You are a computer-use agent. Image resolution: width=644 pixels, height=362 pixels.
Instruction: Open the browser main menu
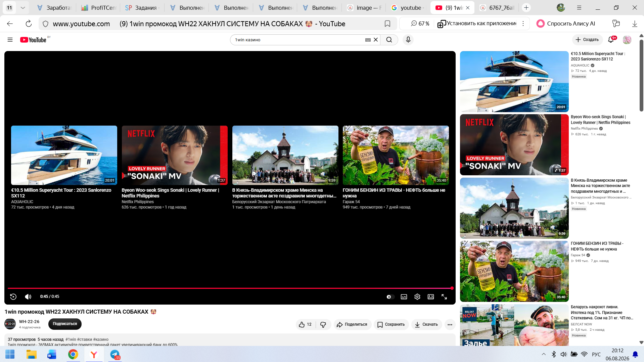tap(579, 8)
